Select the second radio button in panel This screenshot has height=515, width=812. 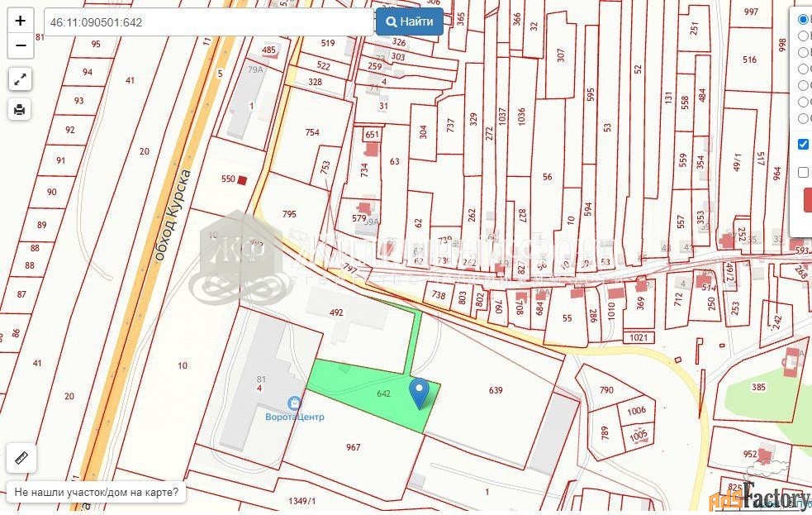click(x=805, y=36)
